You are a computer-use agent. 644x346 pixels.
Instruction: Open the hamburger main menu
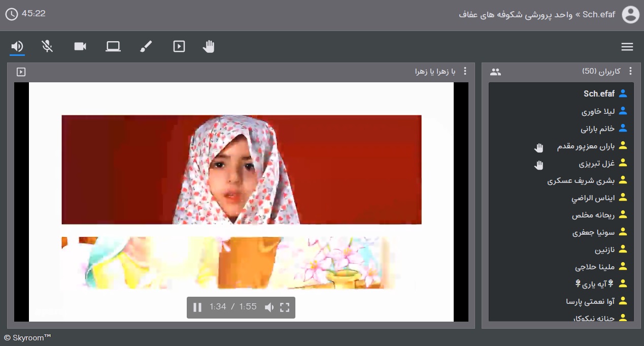tap(627, 47)
